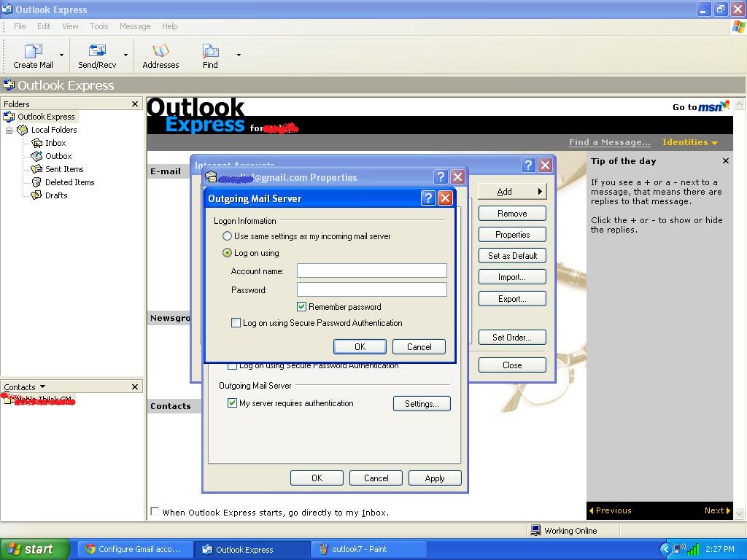Select the Log on using radio button
The width and height of the screenshot is (747, 560).
228,253
